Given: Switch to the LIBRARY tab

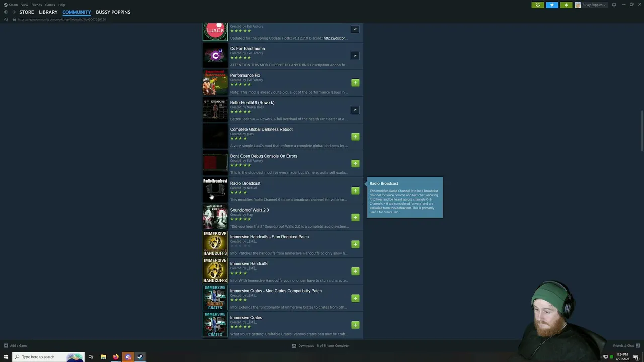Looking at the screenshot, I should click(x=48, y=12).
